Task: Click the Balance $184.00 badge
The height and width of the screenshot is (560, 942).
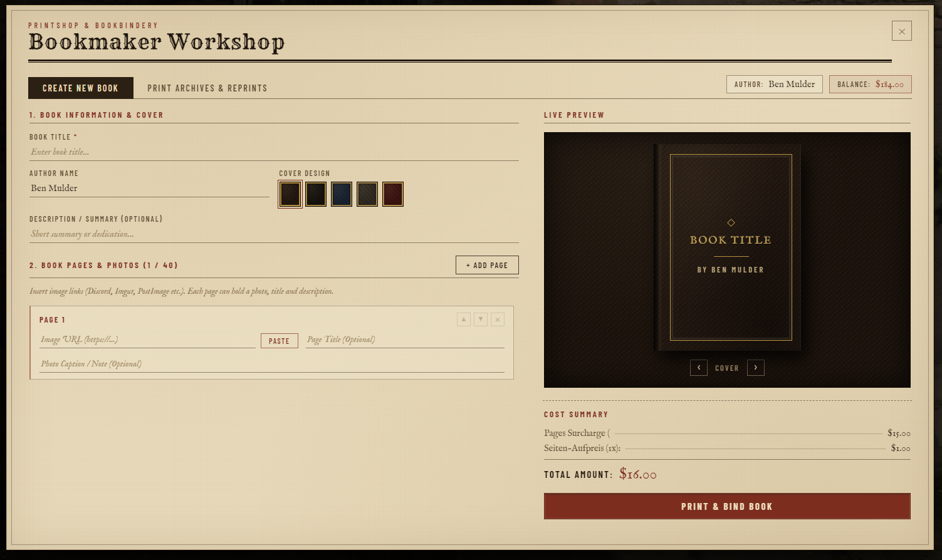Action: point(871,85)
